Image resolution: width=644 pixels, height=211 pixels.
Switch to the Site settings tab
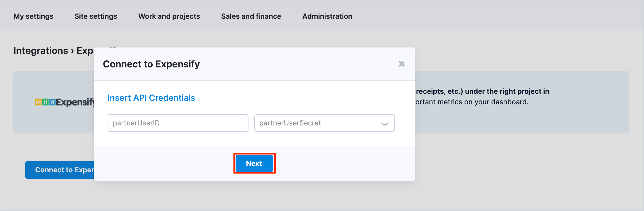[96, 16]
